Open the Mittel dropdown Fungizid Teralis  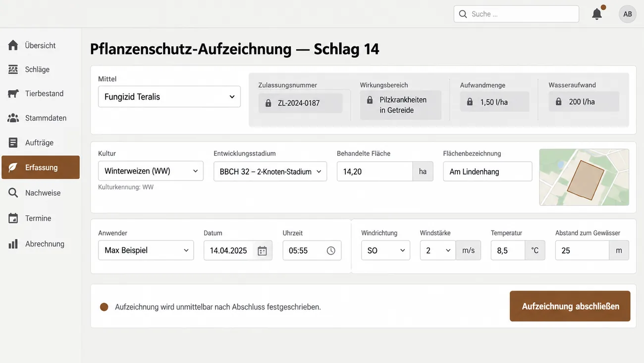pyautogui.click(x=169, y=97)
